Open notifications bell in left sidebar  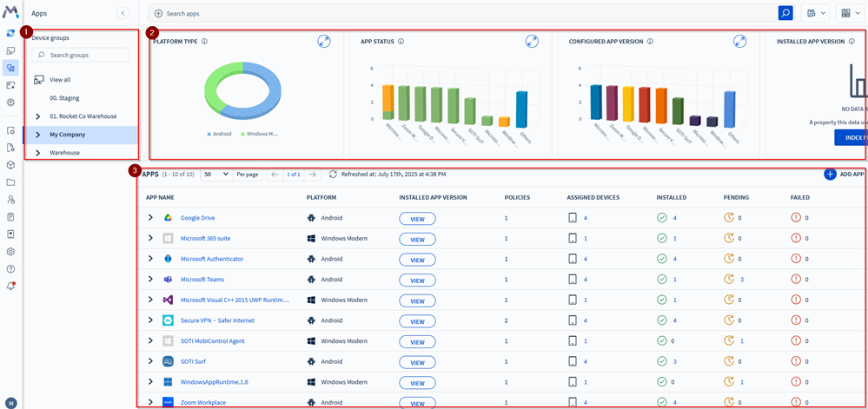[10, 286]
